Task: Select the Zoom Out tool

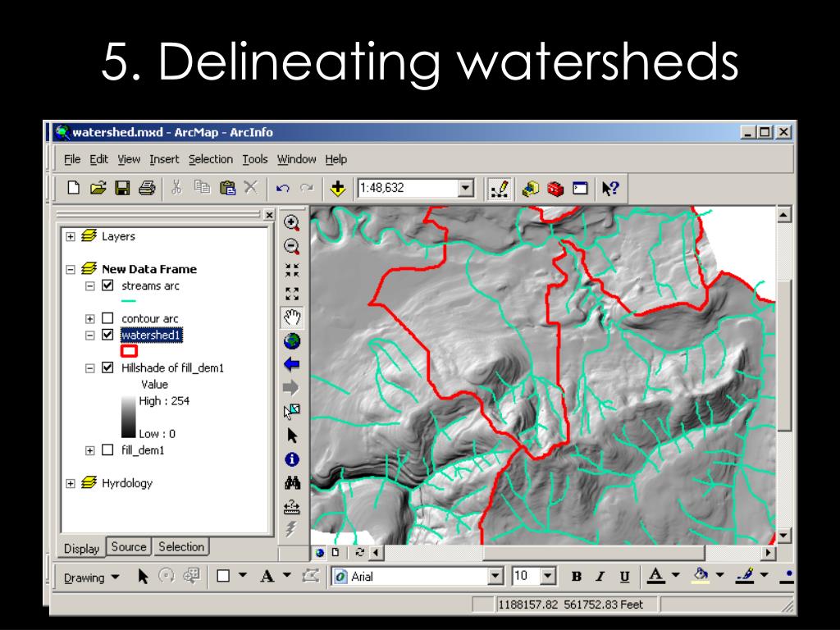Action: click(x=292, y=246)
